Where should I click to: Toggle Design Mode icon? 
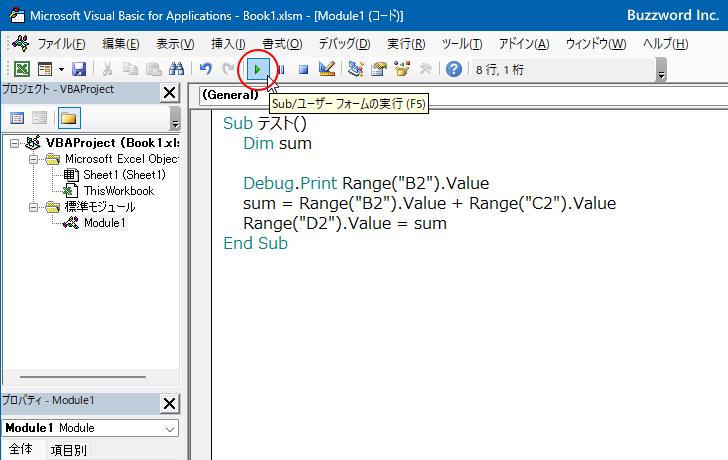(327, 69)
